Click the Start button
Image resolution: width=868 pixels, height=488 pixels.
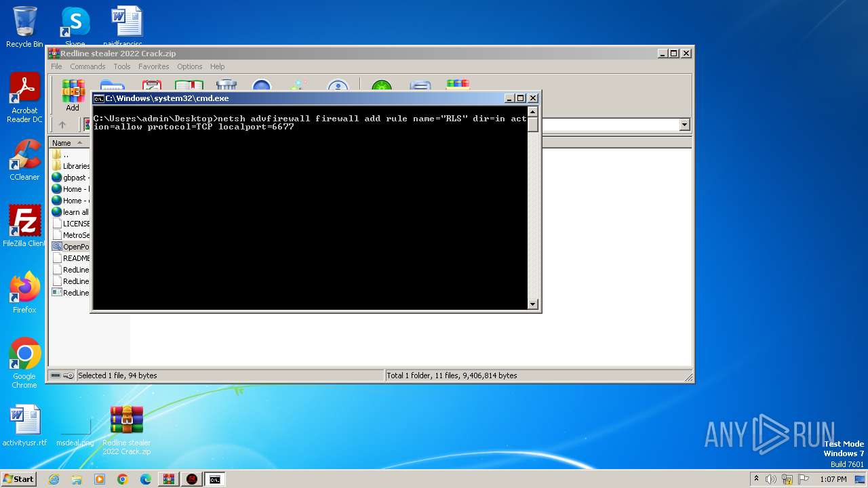coord(19,479)
